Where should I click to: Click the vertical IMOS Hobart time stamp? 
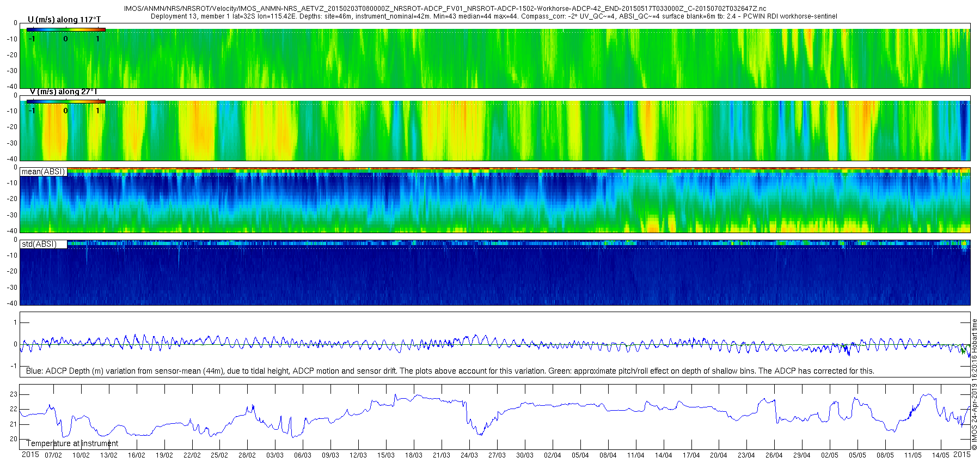tap(975, 385)
